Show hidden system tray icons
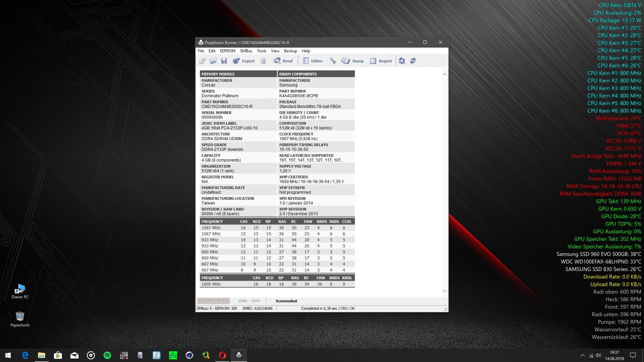 pos(582,355)
